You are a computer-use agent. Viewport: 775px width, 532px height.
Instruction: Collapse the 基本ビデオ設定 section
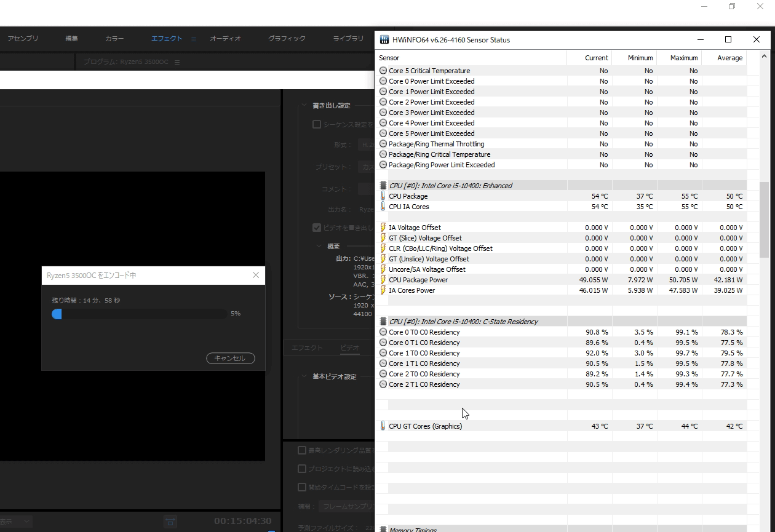[x=303, y=376]
